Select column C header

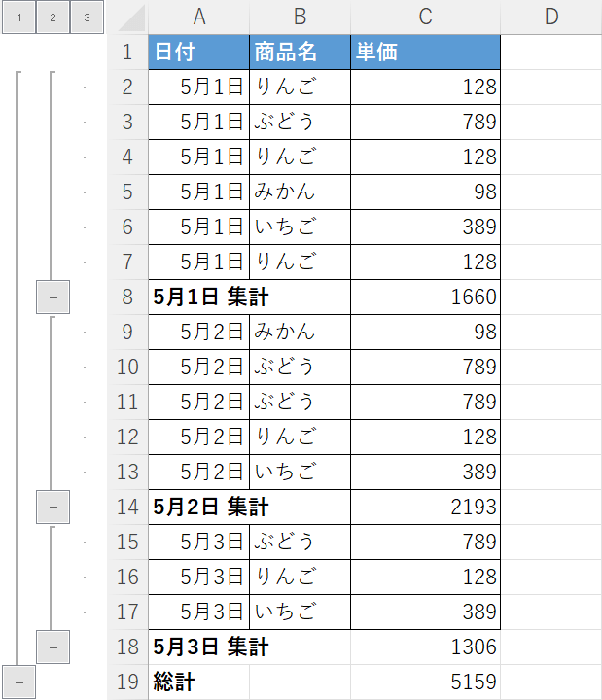pos(425,17)
